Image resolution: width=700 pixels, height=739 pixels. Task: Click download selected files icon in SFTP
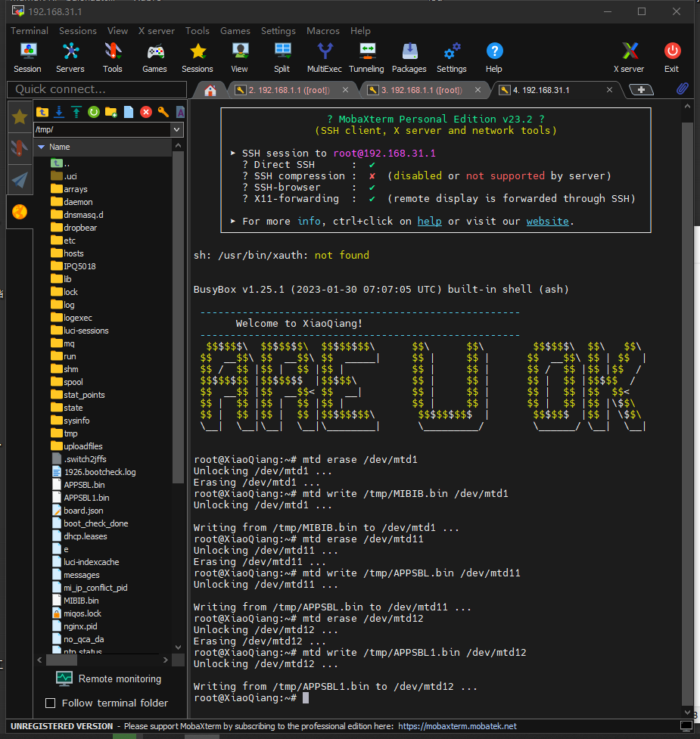click(59, 112)
